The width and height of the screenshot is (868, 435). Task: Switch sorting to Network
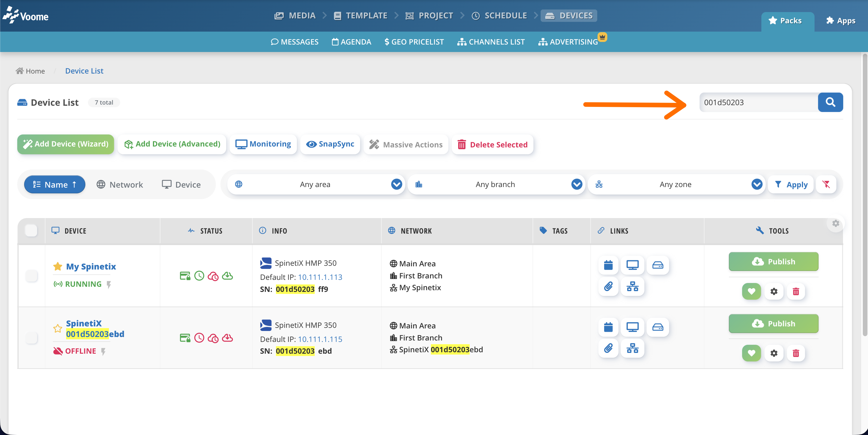(x=120, y=185)
